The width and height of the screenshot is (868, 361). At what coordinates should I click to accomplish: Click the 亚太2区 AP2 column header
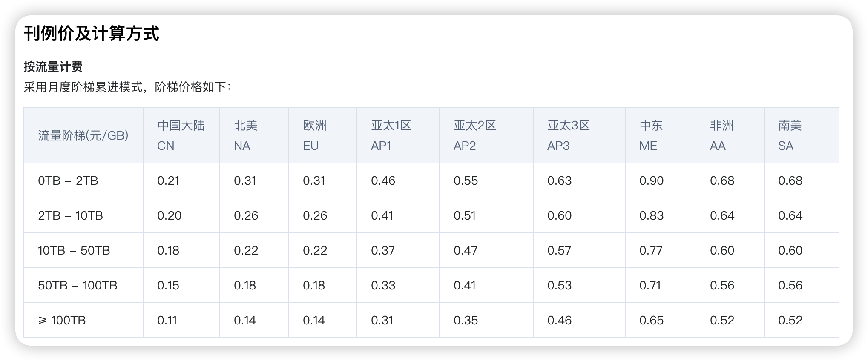[475, 135]
